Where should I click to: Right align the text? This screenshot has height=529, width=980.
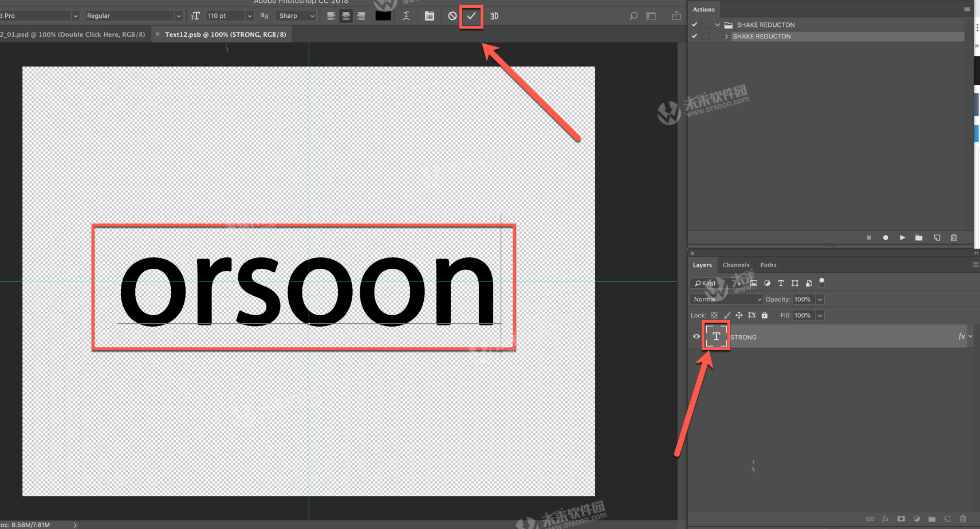361,16
